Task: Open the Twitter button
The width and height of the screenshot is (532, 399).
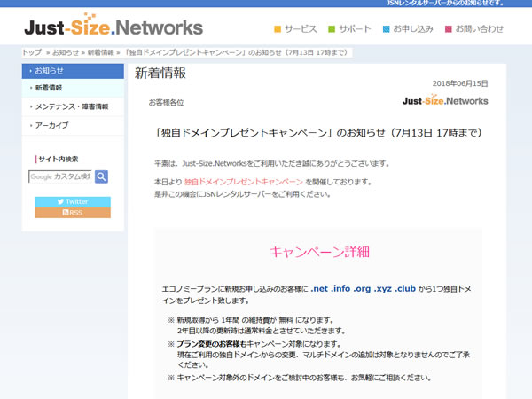Action: point(73,202)
